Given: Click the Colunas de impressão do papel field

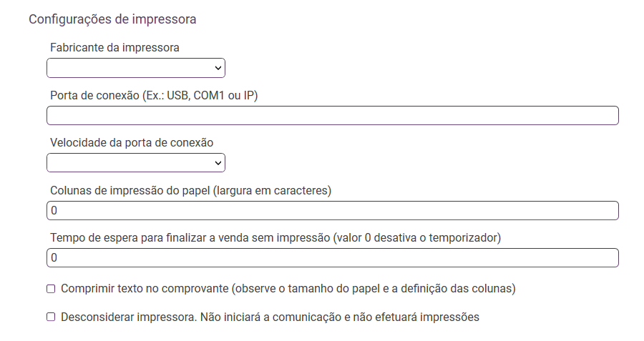Looking at the screenshot, I should (332, 211).
